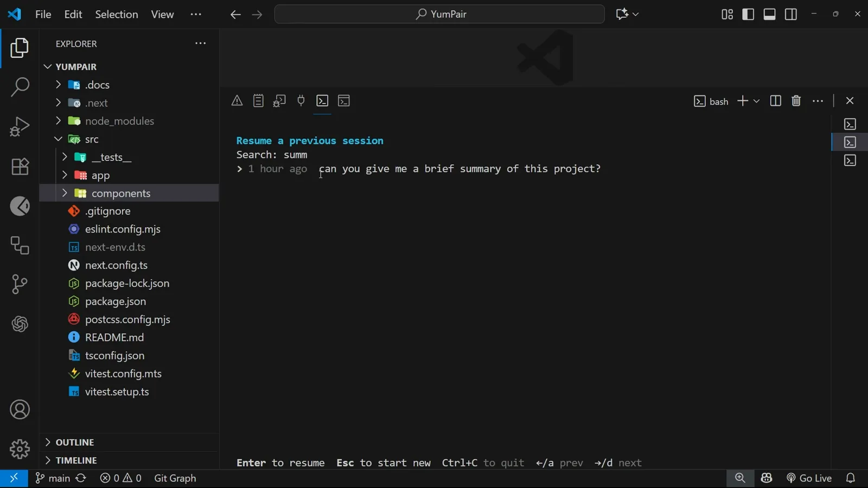Open the Accounts icon in activity bar

pos(20,410)
